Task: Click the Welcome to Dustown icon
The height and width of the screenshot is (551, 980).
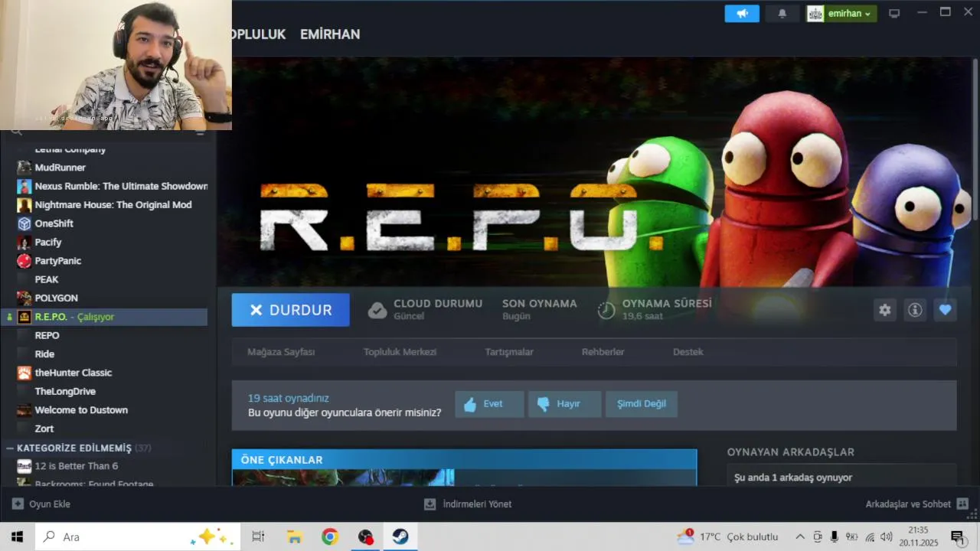Action: point(24,410)
